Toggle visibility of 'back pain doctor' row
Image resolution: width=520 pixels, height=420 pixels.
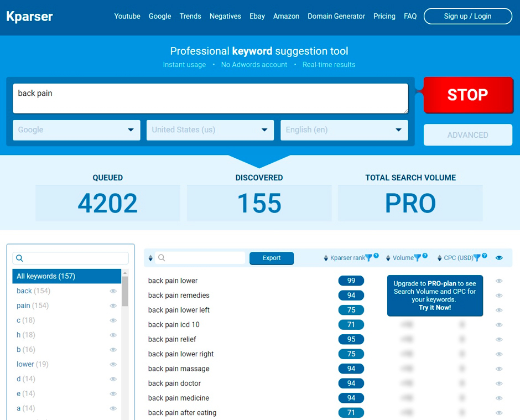[499, 383]
